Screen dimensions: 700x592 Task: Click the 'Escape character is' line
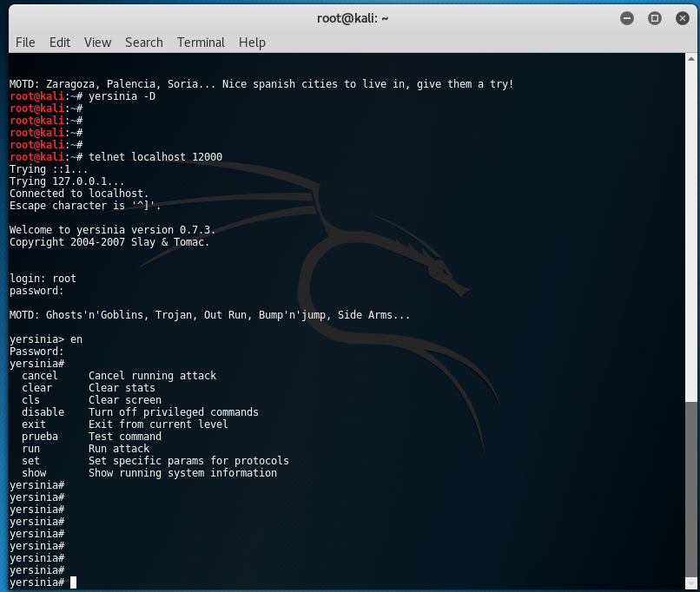point(85,206)
